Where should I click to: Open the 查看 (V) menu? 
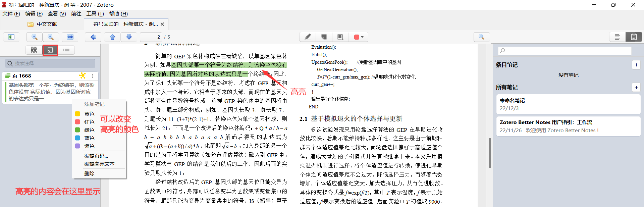point(57,14)
